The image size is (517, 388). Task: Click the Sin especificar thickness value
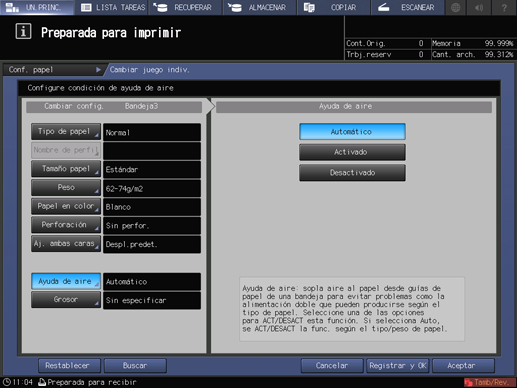(x=152, y=300)
